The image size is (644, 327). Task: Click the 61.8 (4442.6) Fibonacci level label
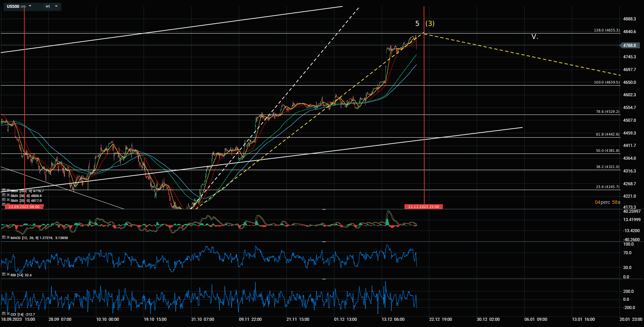pyautogui.click(x=607, y=135)
